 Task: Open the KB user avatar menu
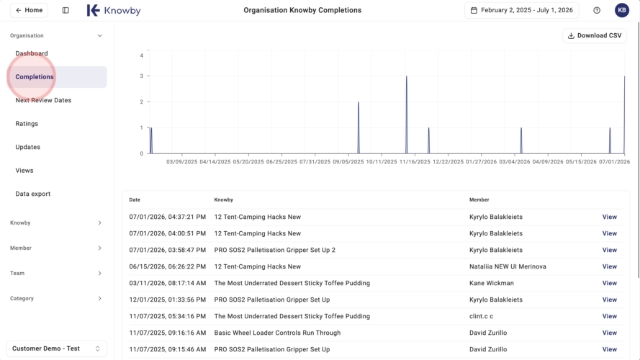pyautogui.click(x=622, y=10)
